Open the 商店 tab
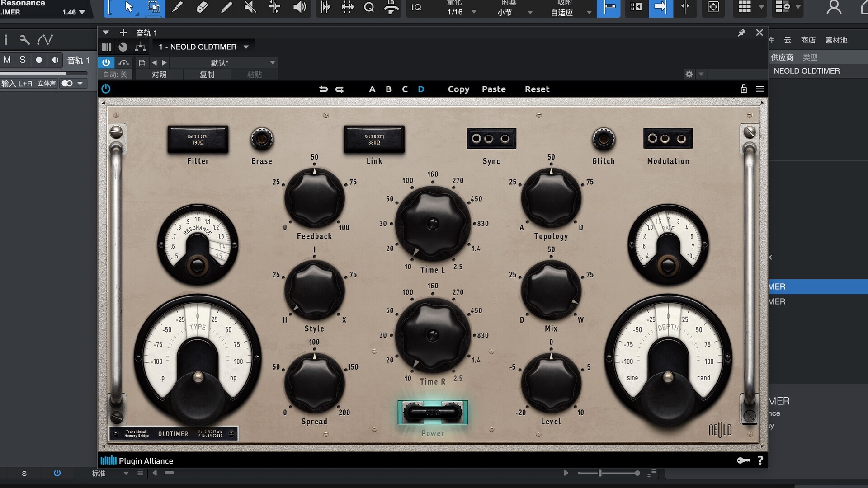This screenshot has width=868, height=488. coord(808,40)
